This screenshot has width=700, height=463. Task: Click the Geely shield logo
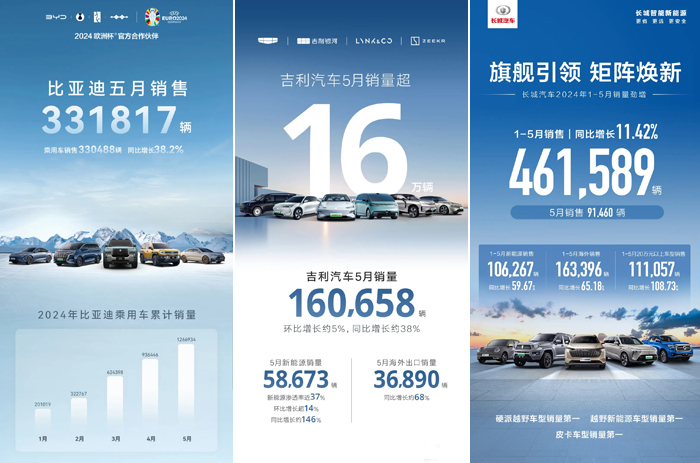268,41
